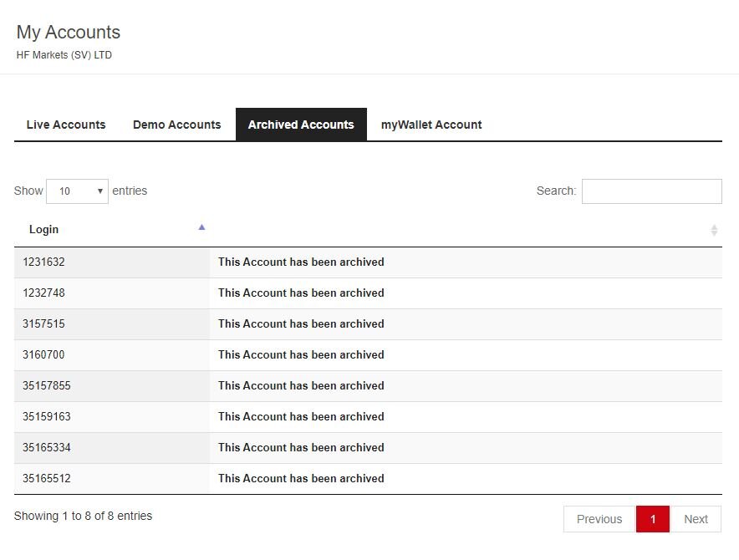Switch to the Demo Accounts tab

pos(176,125)
